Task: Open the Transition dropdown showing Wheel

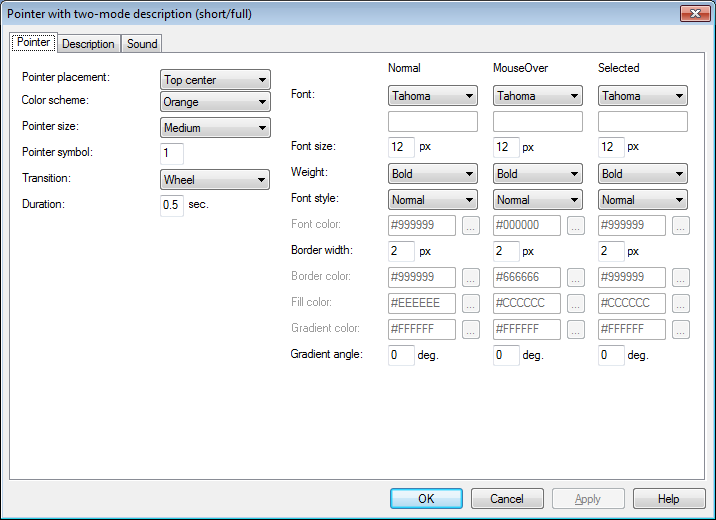Action: (x=216, y=180)
